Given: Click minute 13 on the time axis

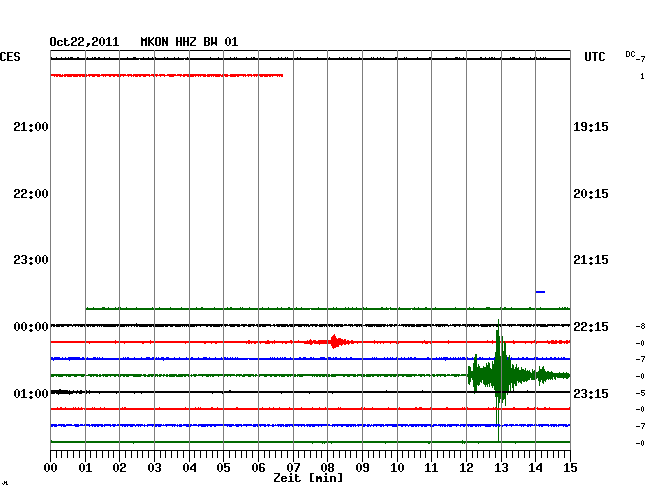Looking at the screenshot, I should pos(501,468).
